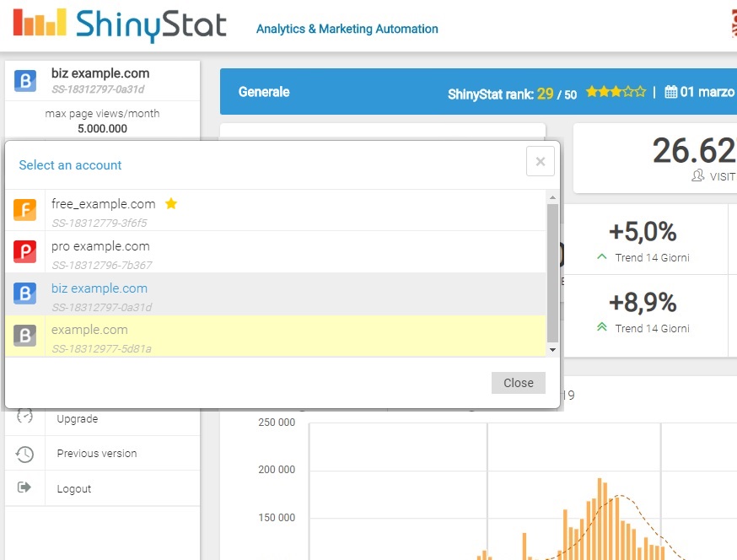Click the max page views/month label
Viewport: 737px width, 560px height.
point(103,113)
